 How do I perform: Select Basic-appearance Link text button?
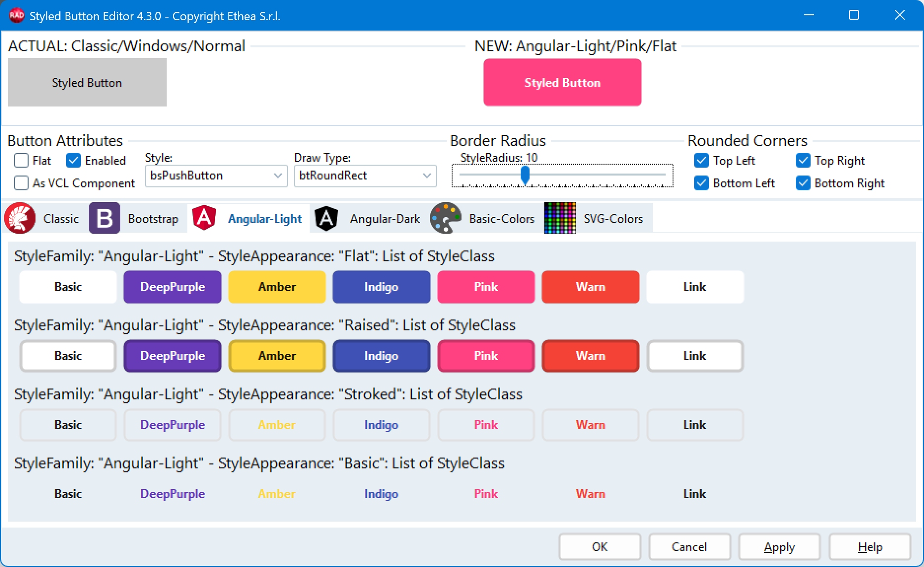(x=695, y=494)
